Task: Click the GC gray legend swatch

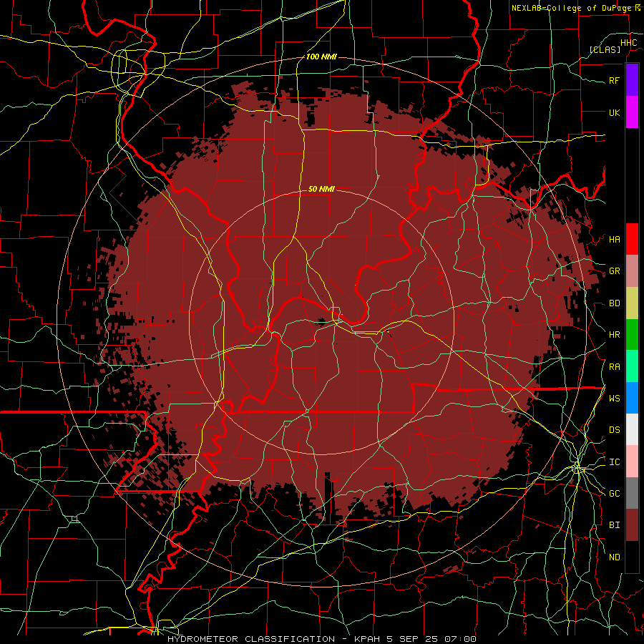Action: click(x=632, y=493)
